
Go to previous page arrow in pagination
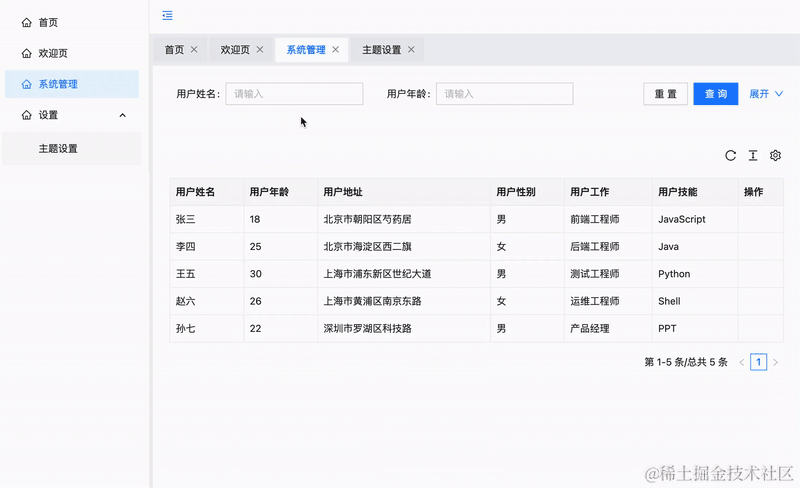[x=742, y=362]
